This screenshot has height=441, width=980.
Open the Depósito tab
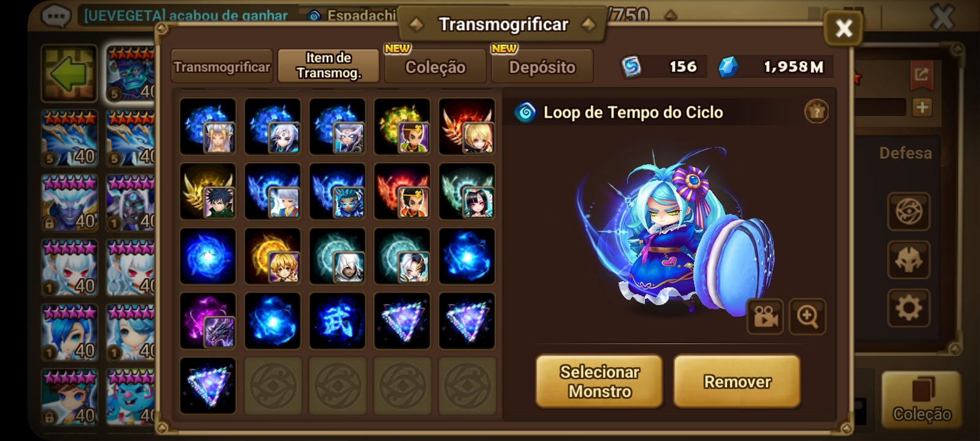click(542, 67)
